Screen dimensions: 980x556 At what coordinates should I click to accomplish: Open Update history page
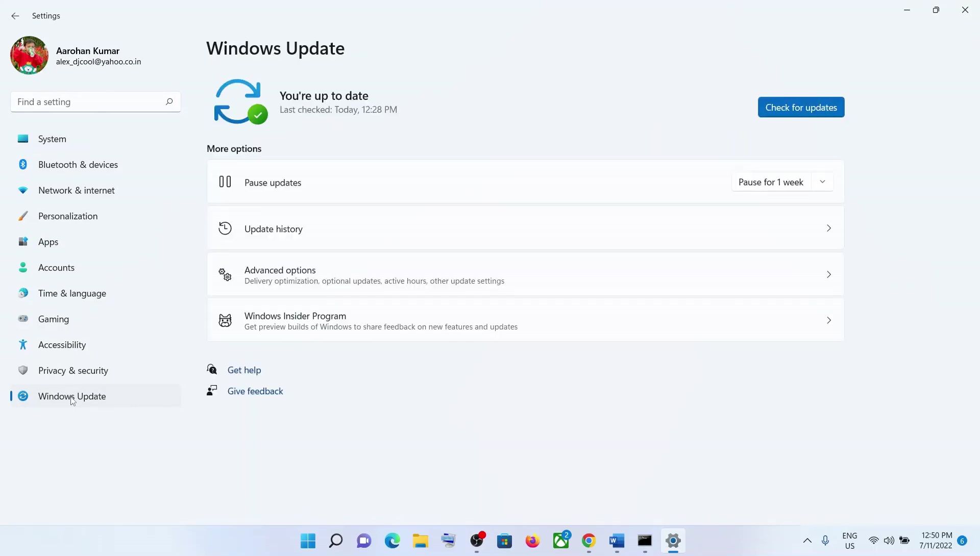pos(525,229)
